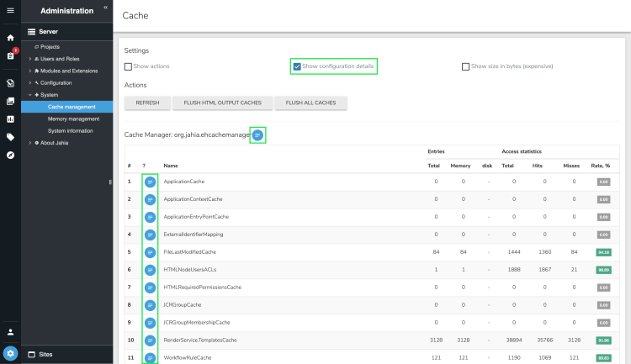Image resolution: width=631 pixels, height=364 pixels.
Task: Click FLUSH ALL CACHES button
Action: click(310, 103)
